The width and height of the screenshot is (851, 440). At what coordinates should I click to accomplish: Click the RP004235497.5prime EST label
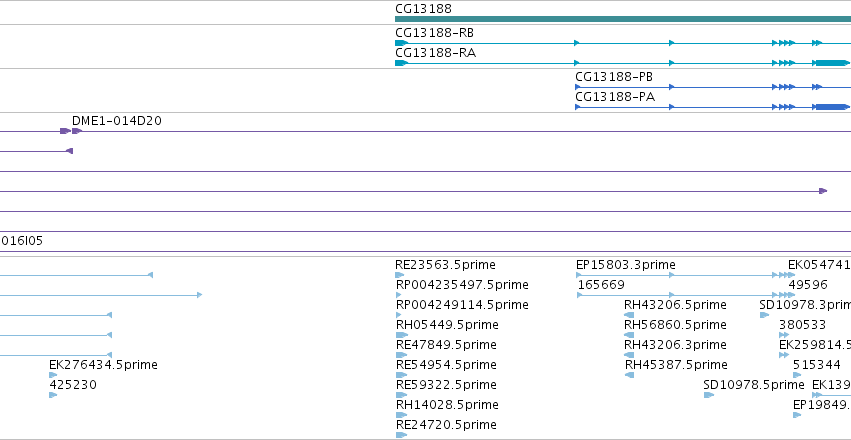click(462, 285)
